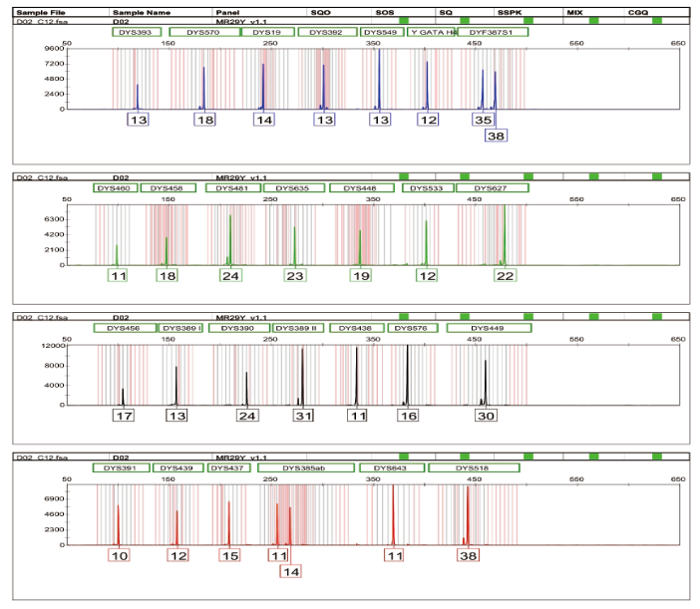
Task: Click the DYS385ab marker label
Action: 304,467
